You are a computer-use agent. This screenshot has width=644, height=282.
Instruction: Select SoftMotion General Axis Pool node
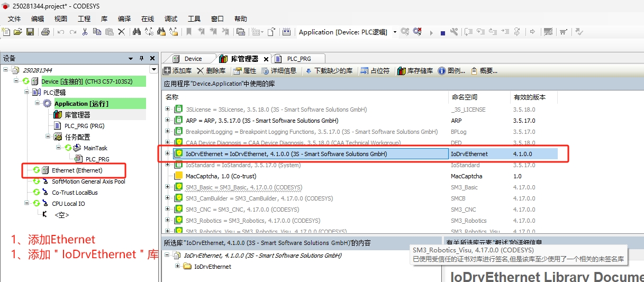[x=89, y=181]
